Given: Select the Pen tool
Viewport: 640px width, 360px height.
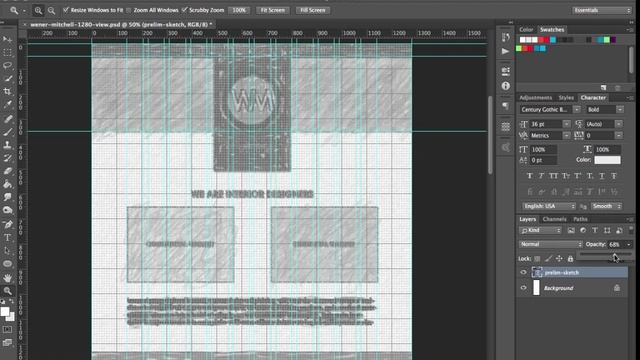Looking at the screenshot, I should (7, 224).
